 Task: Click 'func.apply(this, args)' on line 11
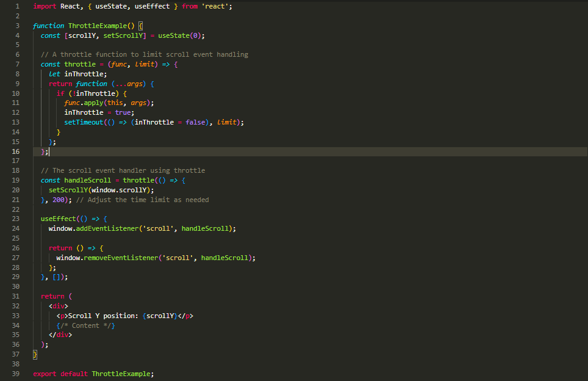(x=107, y=103)
